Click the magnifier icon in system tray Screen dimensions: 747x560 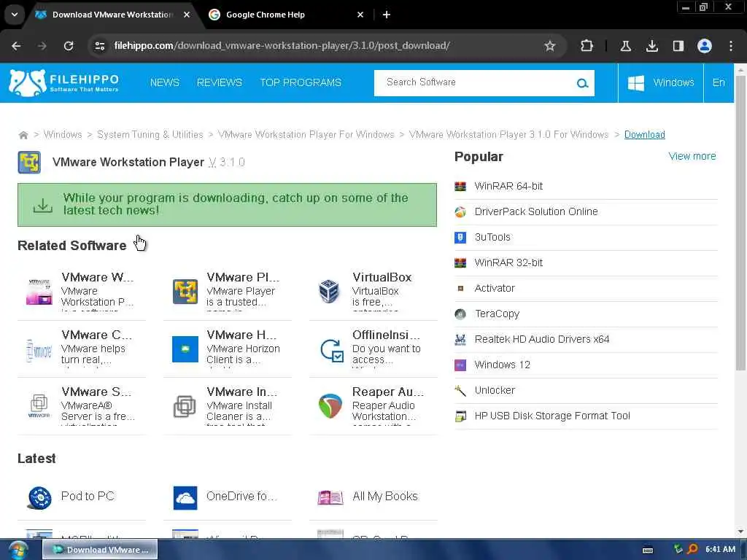692,550
